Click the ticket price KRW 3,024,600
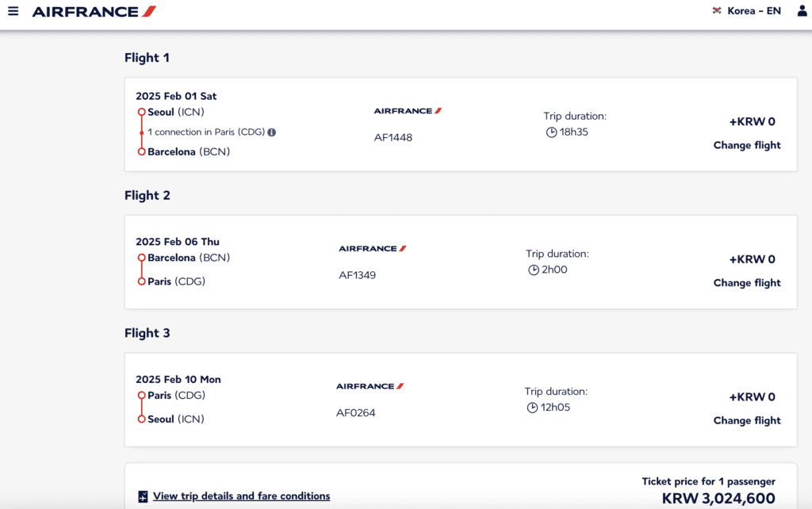The image size is (812, 509). [718, 498]
